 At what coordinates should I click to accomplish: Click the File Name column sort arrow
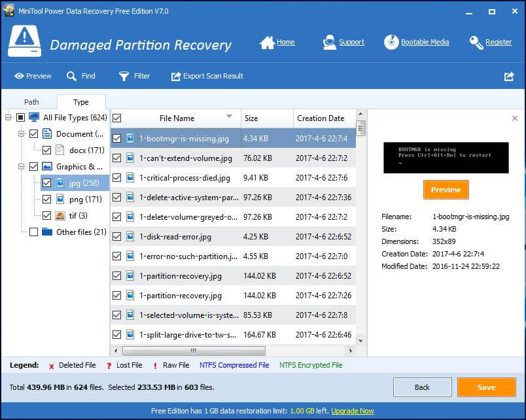point(229,116)
